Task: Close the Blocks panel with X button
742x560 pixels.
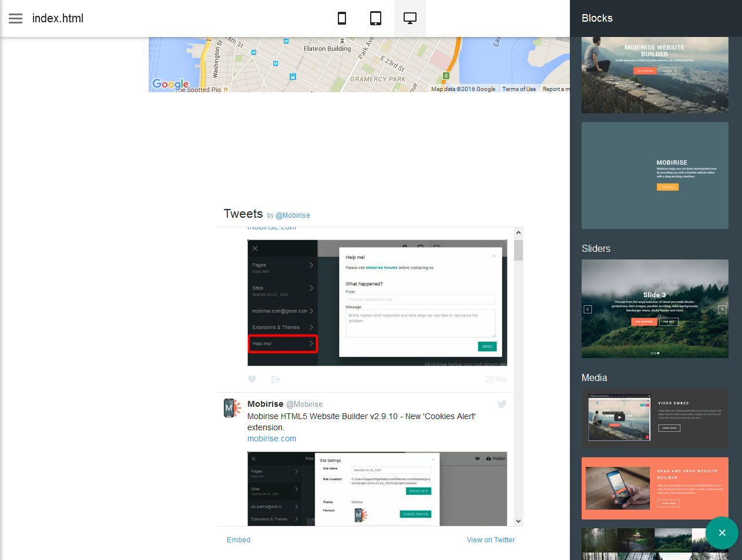Action: click(722, 533)
